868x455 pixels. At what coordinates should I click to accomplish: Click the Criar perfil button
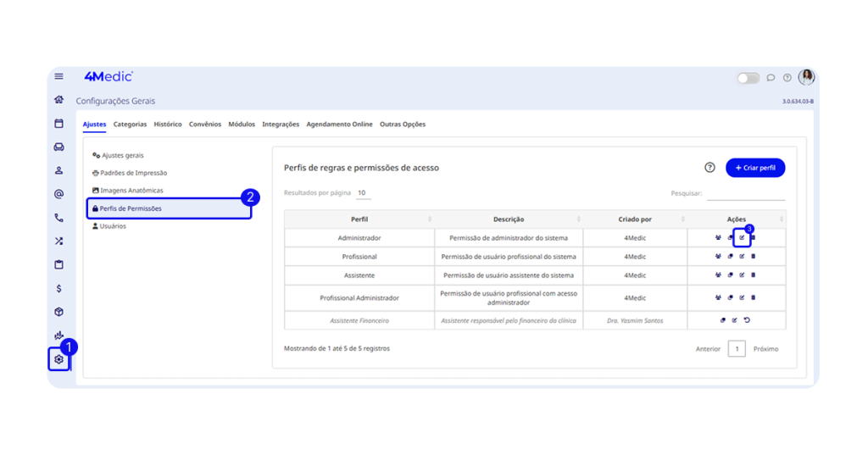(755, 168)
